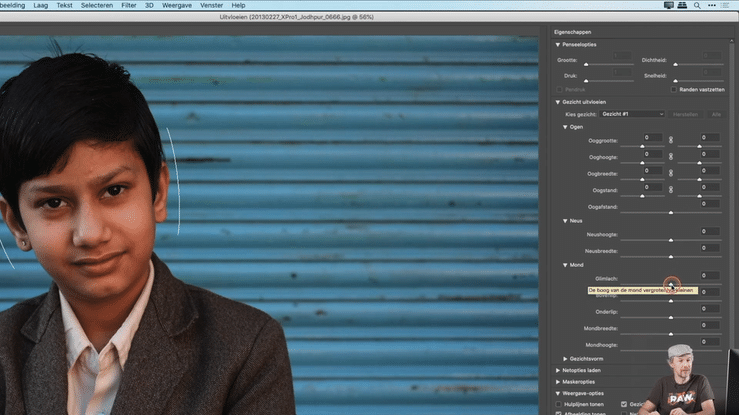
Task: Open the Laag menu
Action: 41,5
